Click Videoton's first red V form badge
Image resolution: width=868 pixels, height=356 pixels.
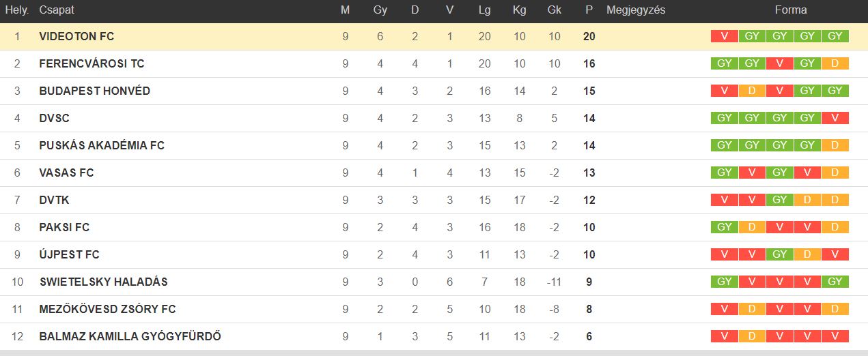pos(725,36)
